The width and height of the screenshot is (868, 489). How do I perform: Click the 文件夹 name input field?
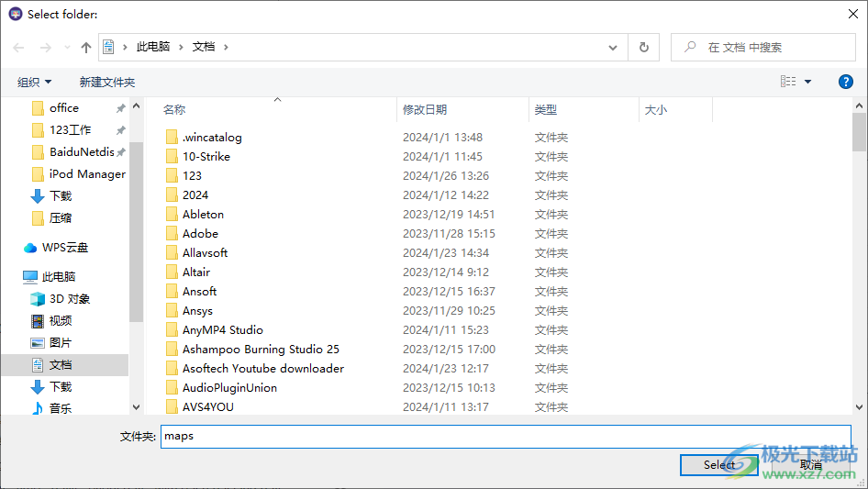point(506,437)
